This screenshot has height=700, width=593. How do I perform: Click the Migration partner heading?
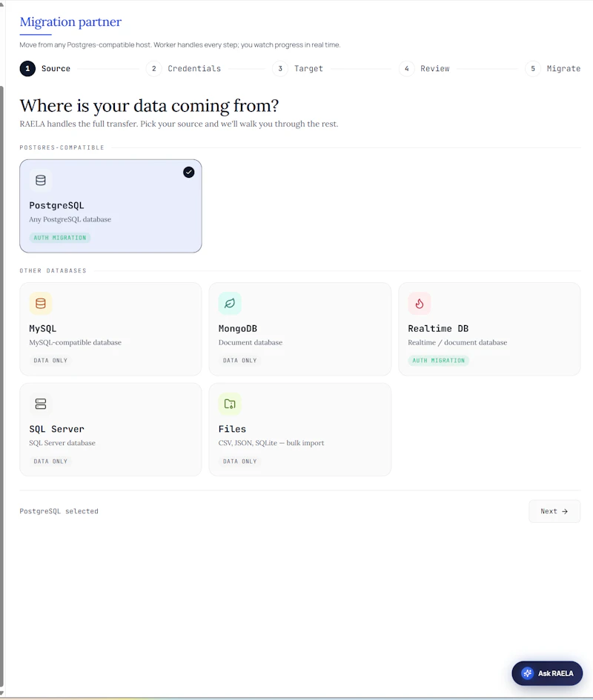pyautogui.click(x=70, y=22)
